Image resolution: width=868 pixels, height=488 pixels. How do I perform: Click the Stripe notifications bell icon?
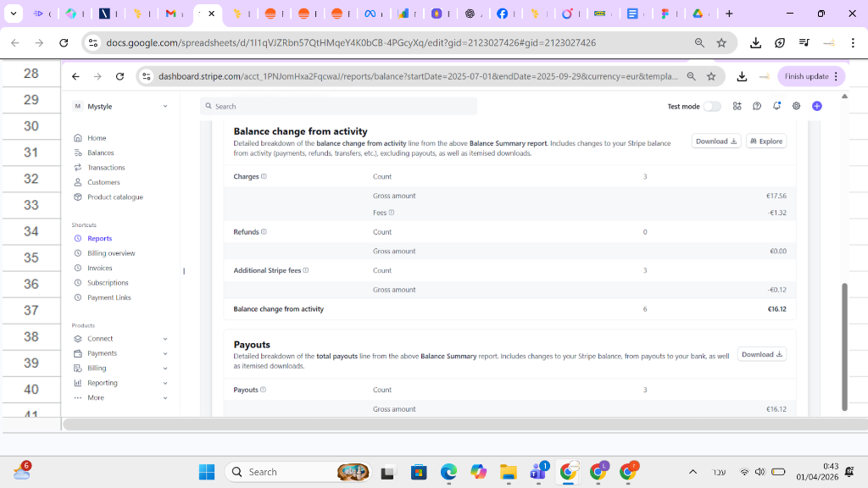pyautogui.click(x=776, y=106)
